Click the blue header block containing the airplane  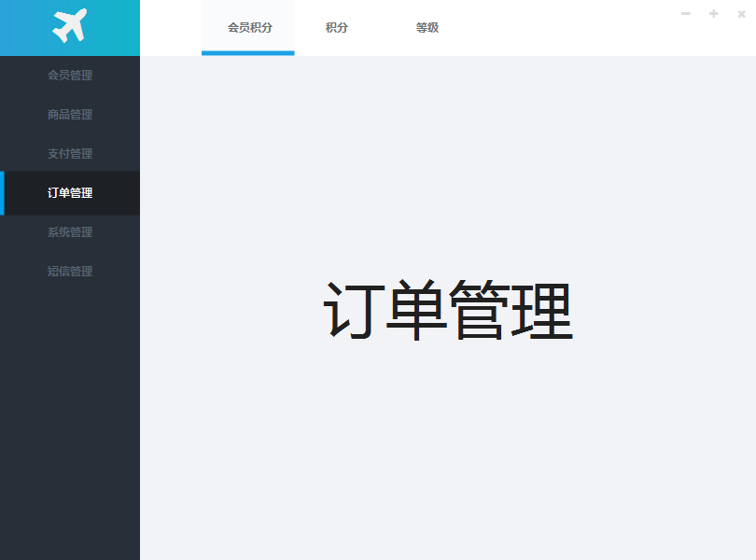pyautogui.click(x=70, y=27)
